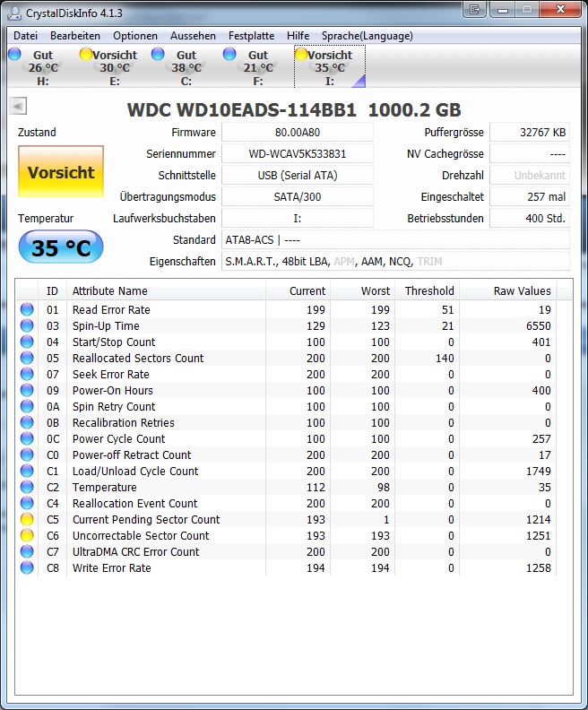
Task: Select the Power-On Hours attribute name
Action: [113, 390]
